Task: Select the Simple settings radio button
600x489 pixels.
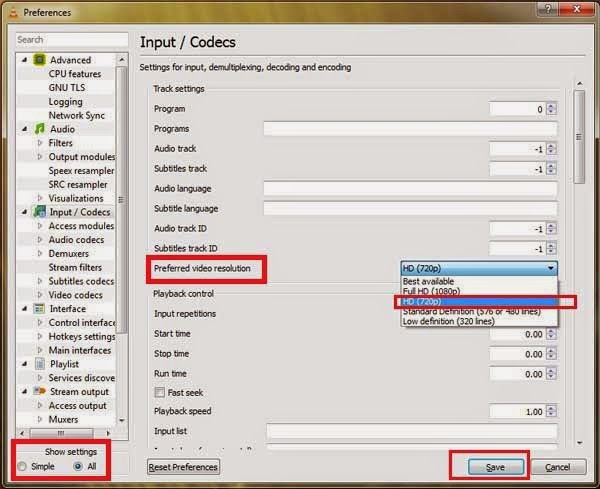Action: click(x=22, y=466)
